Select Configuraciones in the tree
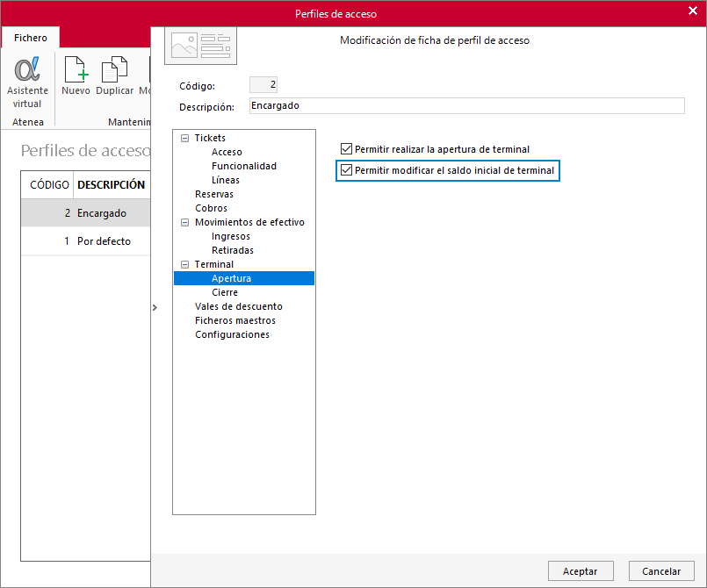This screenshot has width=707, height=588. (232, 334)
